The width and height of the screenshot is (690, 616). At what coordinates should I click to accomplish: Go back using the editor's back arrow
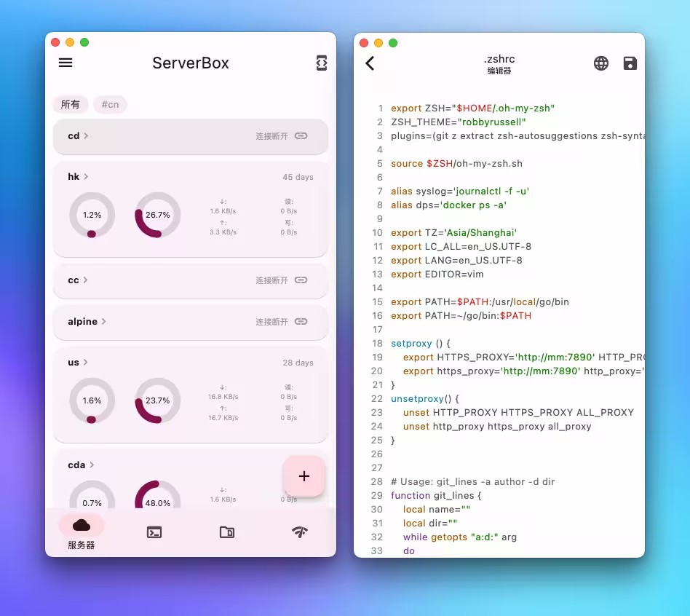coord(370,63)
